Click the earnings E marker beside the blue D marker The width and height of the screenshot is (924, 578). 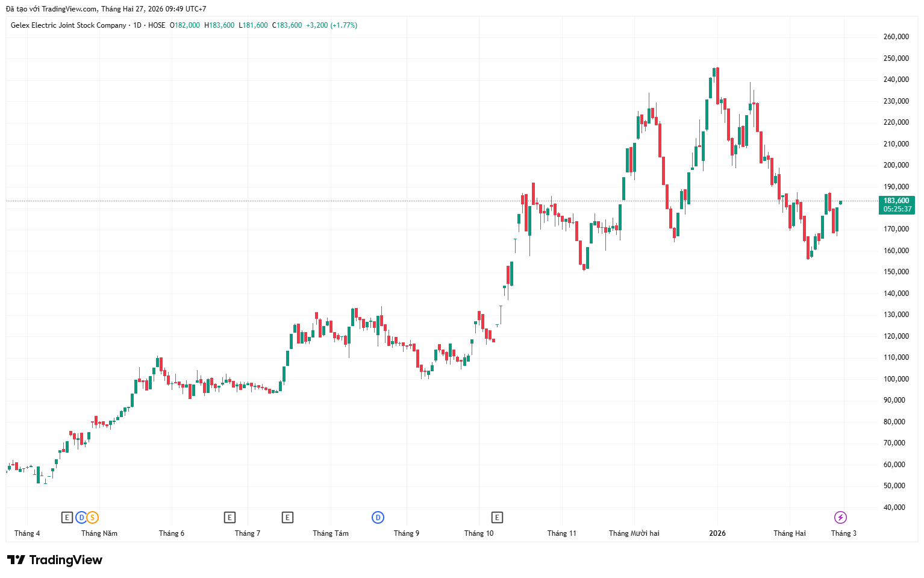coord(67,517)
